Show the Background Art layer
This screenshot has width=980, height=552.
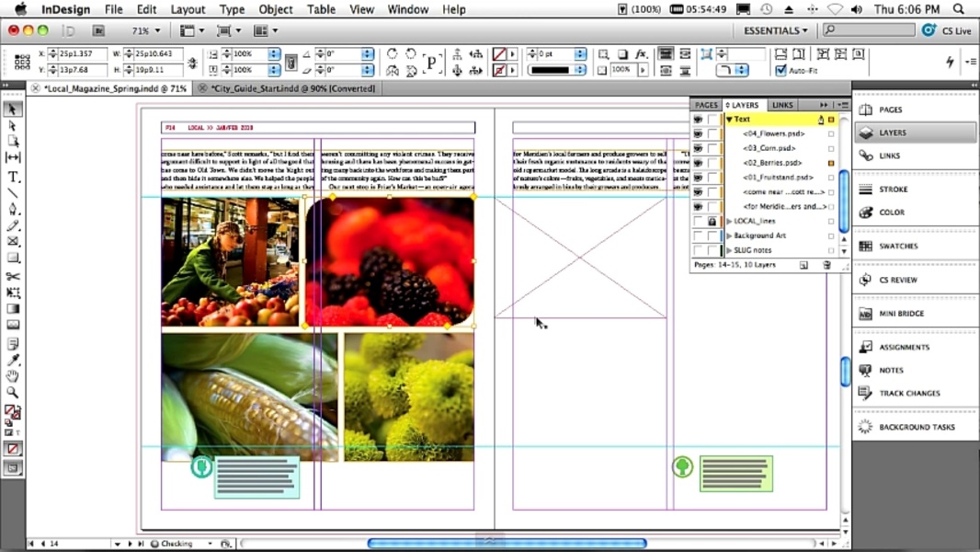click(x=698, y=236)
